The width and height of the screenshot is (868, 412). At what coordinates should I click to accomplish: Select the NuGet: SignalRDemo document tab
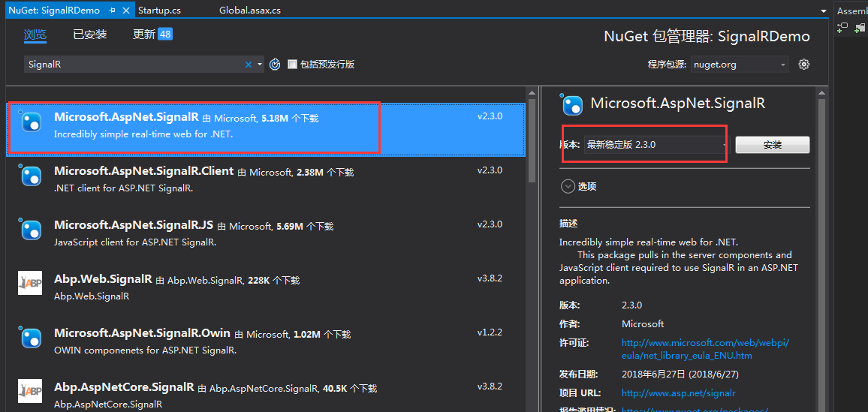53,10
